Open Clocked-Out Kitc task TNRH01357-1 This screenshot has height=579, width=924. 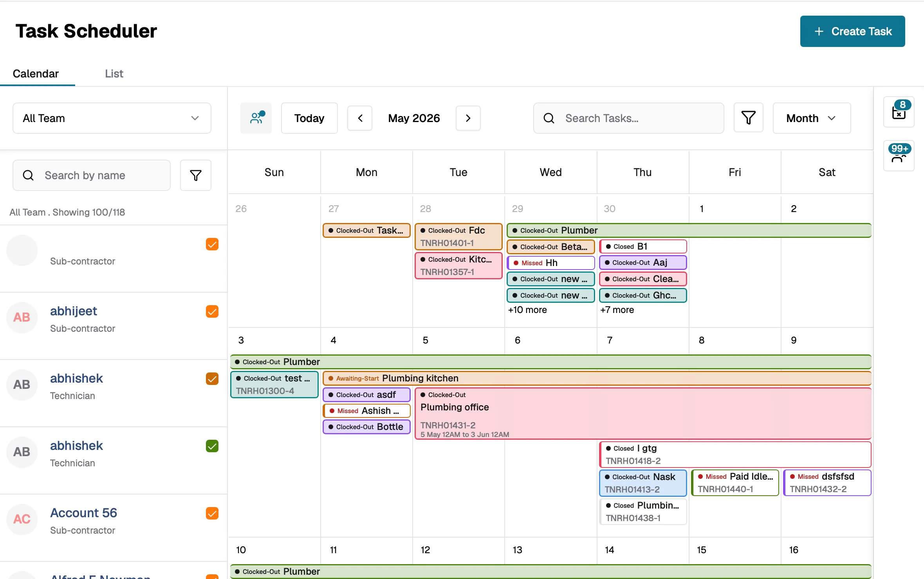coord(458,266)
